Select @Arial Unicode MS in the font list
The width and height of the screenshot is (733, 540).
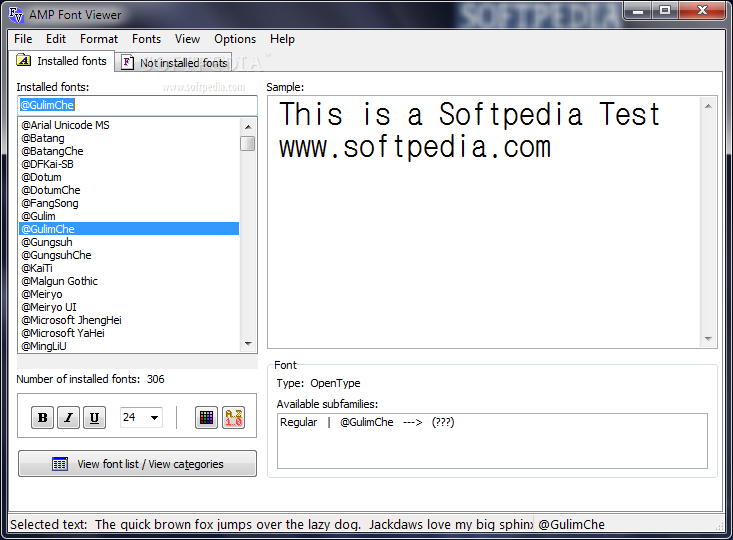pos(129,125)
